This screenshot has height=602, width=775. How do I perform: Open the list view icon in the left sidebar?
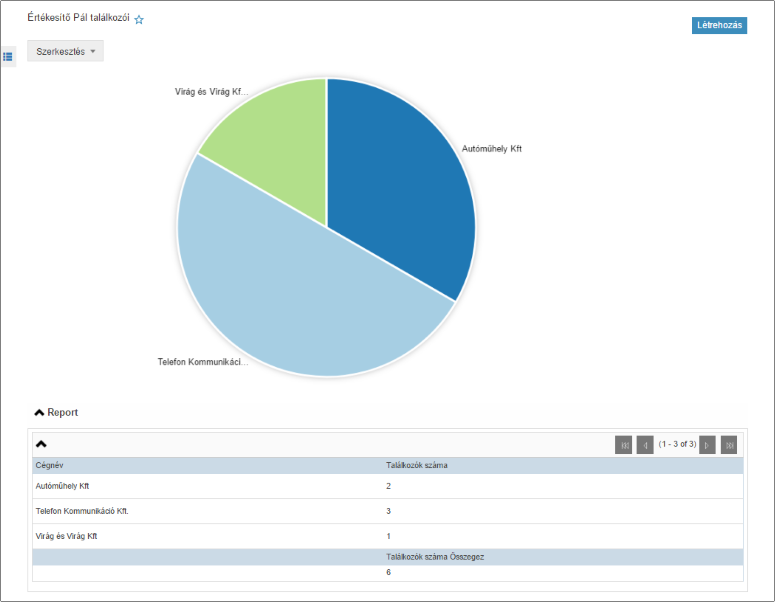8,57
